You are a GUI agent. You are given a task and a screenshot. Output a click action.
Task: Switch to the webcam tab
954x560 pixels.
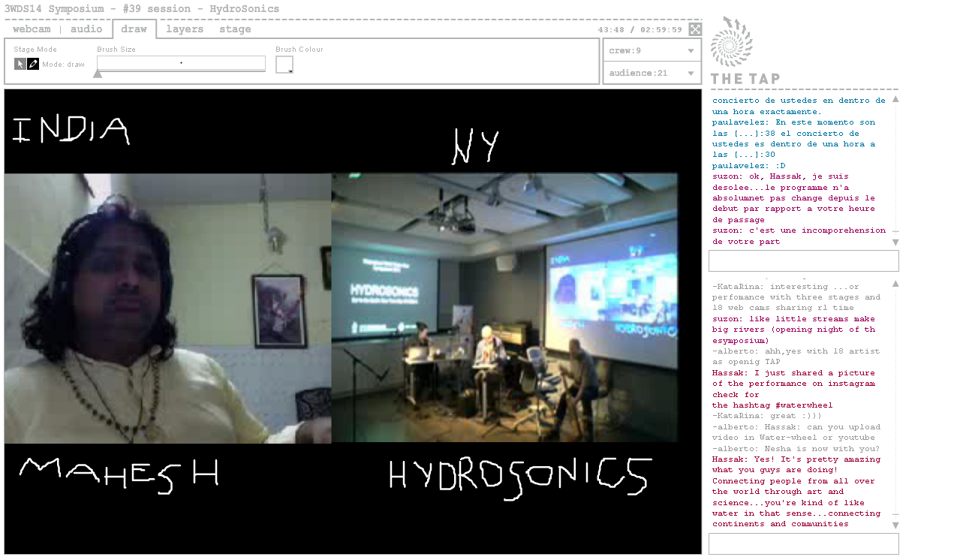(32, 29)
